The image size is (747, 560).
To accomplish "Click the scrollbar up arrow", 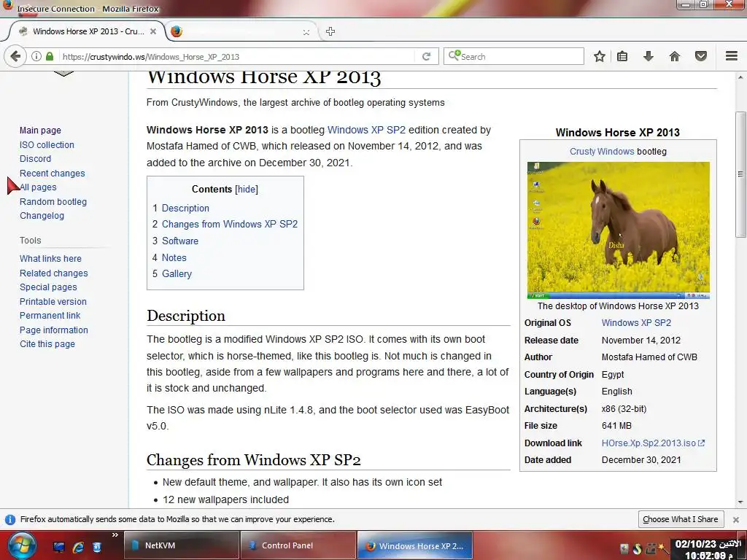I will (x=740, y=77).
